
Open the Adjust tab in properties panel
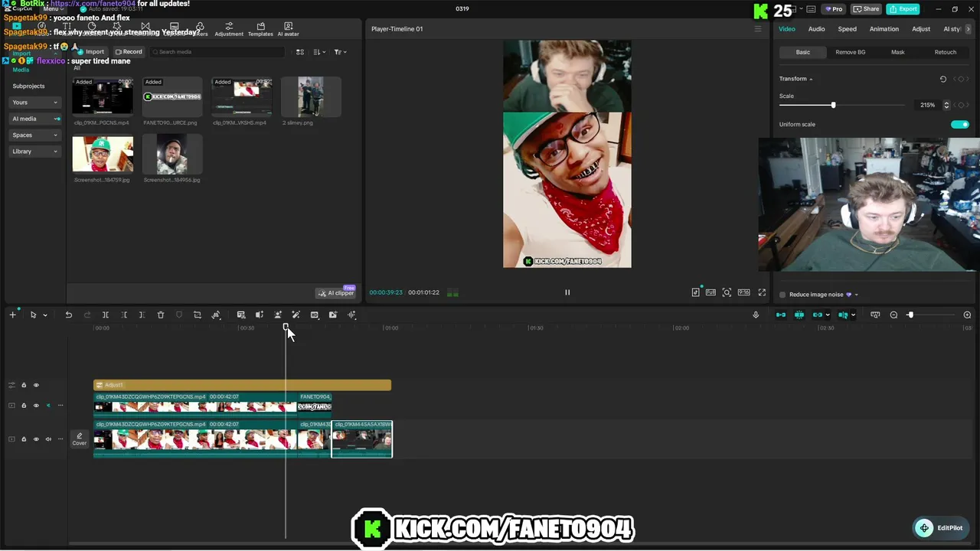(921, 29)
